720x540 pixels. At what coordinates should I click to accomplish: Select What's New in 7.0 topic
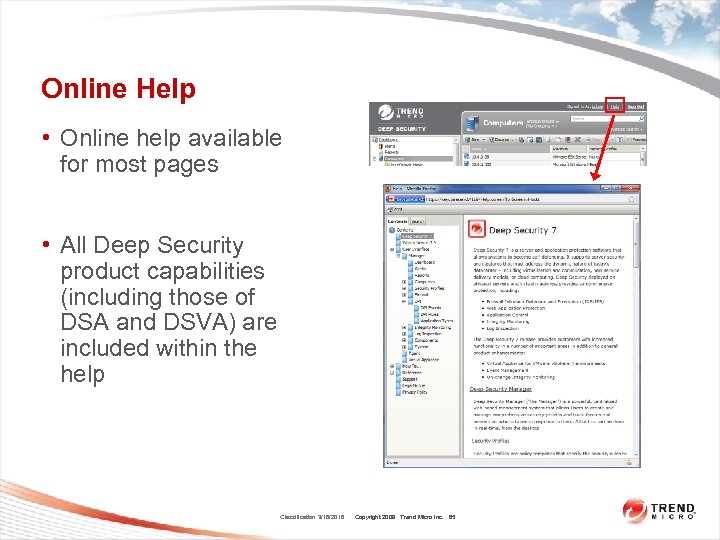418,242
